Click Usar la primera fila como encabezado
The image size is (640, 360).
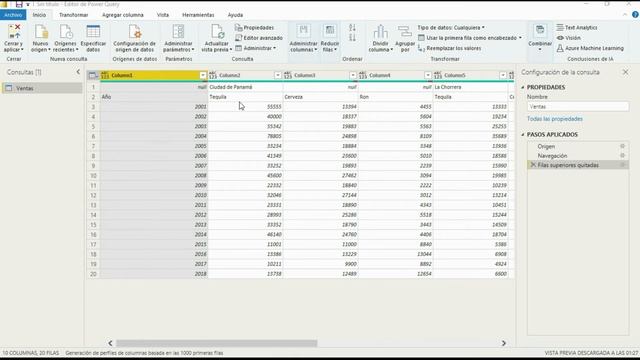pos(470,38)
